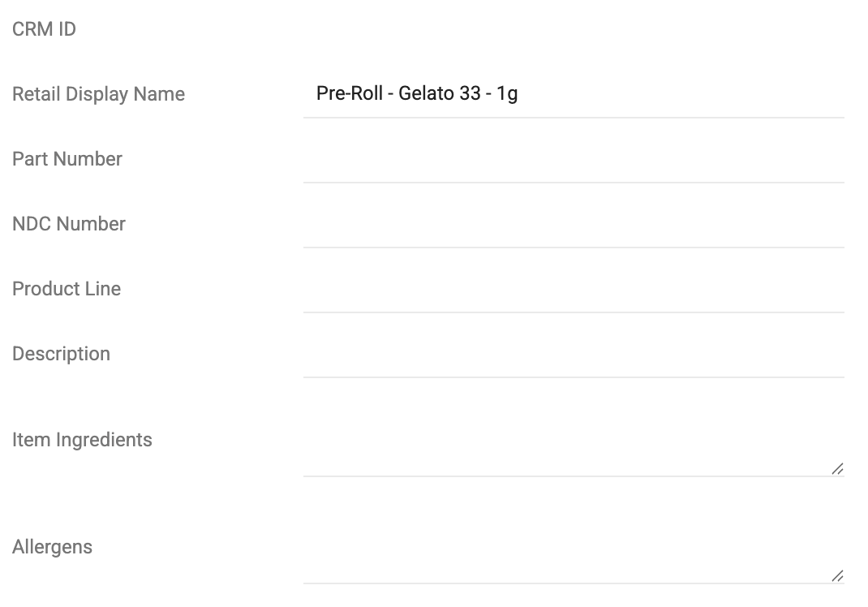868x607 pixels.
Task: Click the Part Number label
Action: point(67,159)
